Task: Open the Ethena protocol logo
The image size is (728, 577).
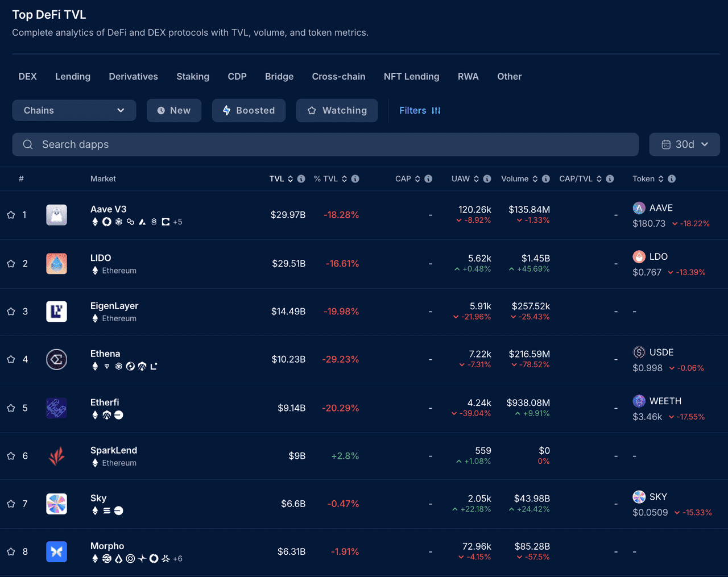Action: [56, 359]
